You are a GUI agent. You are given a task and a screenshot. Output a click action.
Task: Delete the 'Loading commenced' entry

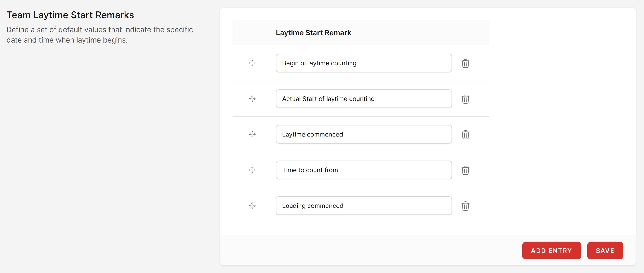(465, 206)
